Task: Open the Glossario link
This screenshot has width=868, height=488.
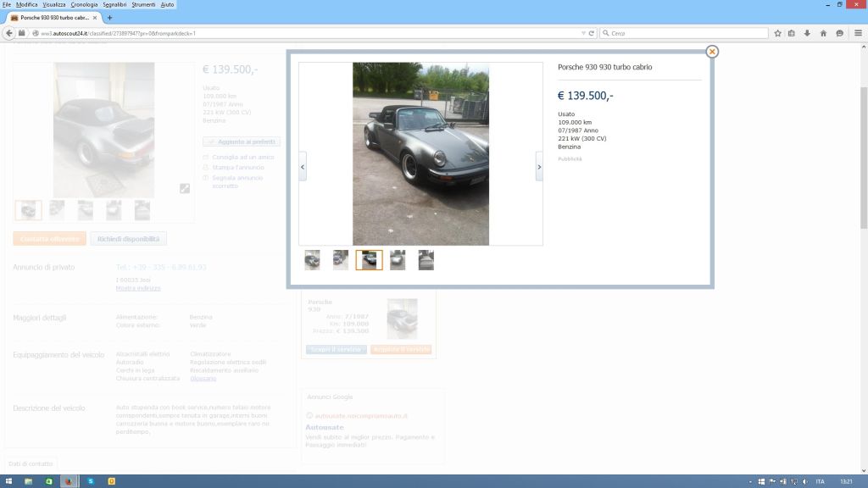Action: 203,379
